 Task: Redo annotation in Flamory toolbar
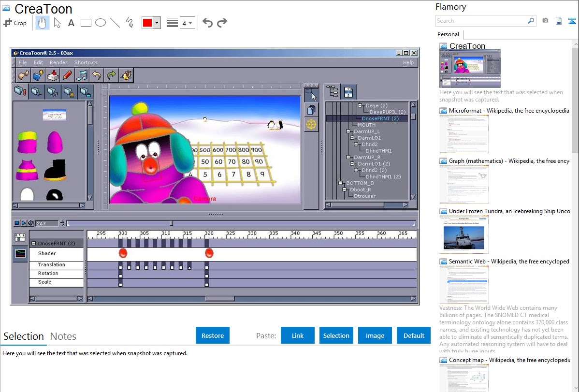point(222,23)
